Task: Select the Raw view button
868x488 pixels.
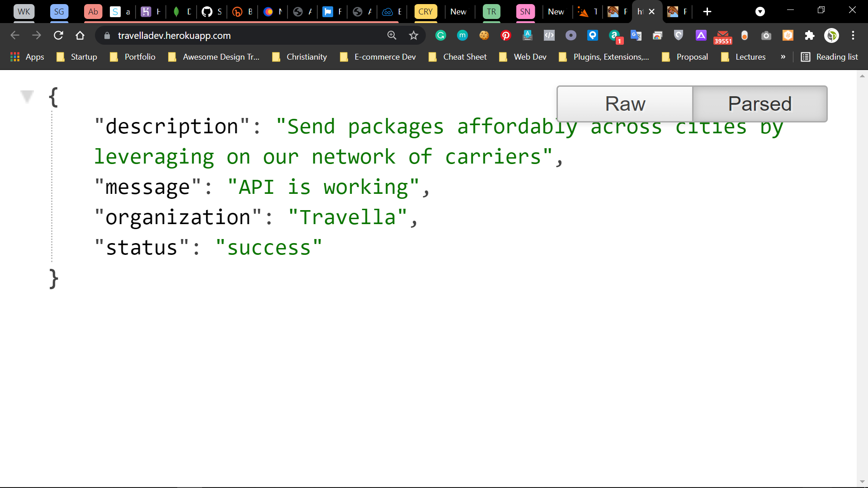Action: pyautogui.click(x=625, y=103)
